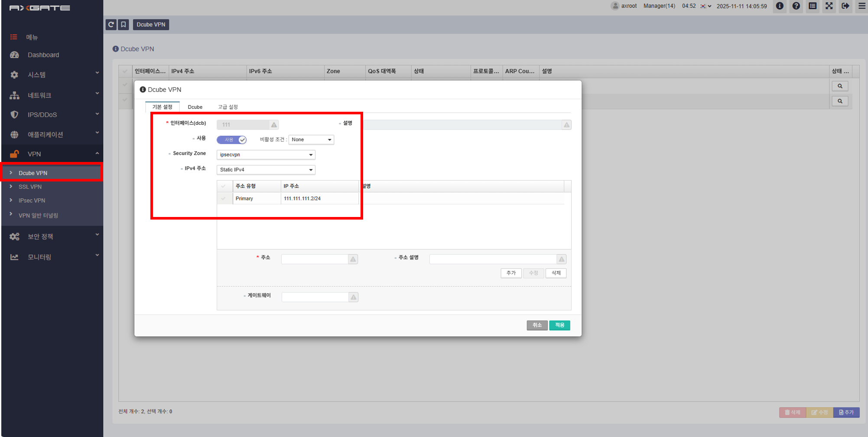The width and height of the screenshot is (868, 437).
Task: Click the warning icon in 주소 설명 field
Action: pos(562,259)
